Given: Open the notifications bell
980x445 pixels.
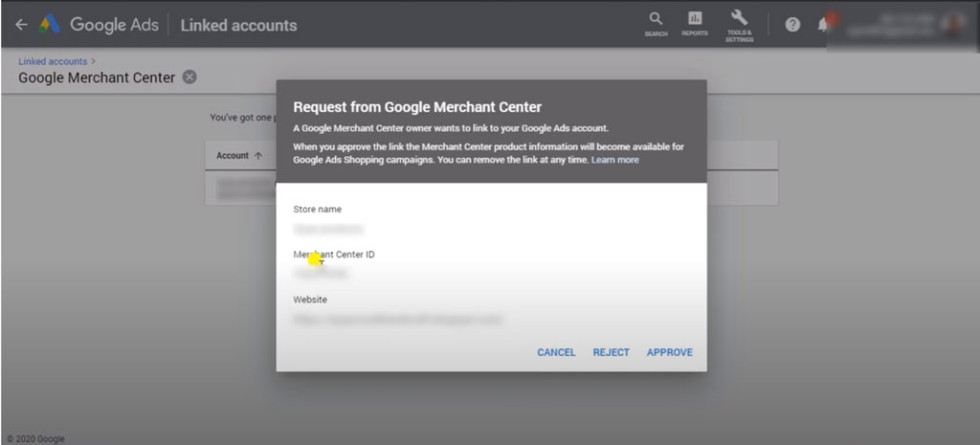Looking at the screenshot, I should click(x=824, y=25).
